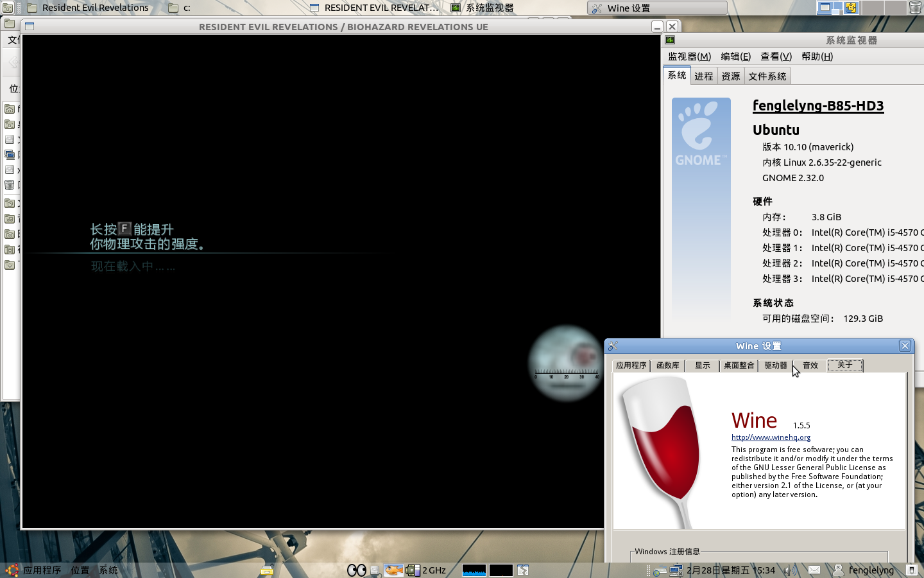Switch to the 函数库 tab in Wine settings
Image resolution: width=924 pixels, height=578 pixels.
pos(668,365)
